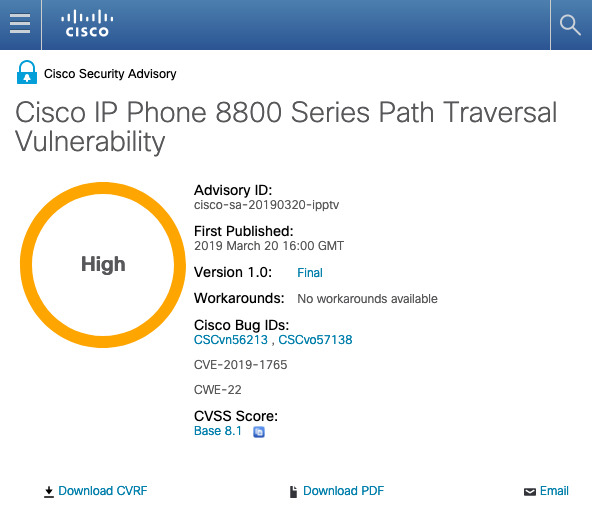Click the Cisco Security Advisory heading
The height and width of the screenshot is (508, 592).
(x=110, y=74)
